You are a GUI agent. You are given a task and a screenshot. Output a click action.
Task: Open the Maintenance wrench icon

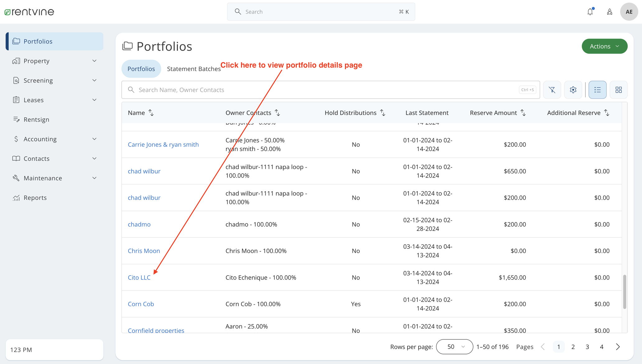16,178
